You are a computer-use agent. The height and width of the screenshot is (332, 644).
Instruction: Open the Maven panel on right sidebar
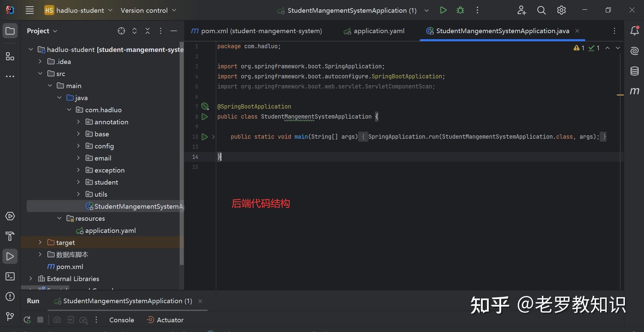point(635,91)
